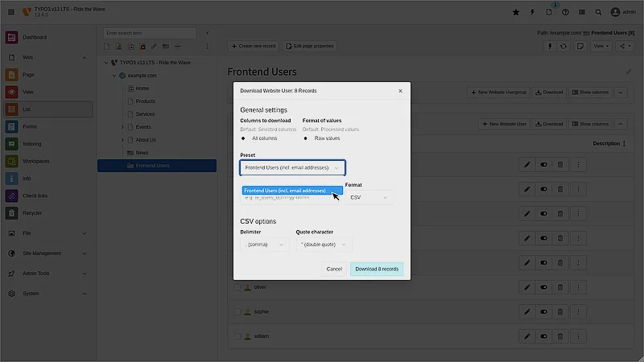Open the Dashboard module icon

click(x=11, y=38)
